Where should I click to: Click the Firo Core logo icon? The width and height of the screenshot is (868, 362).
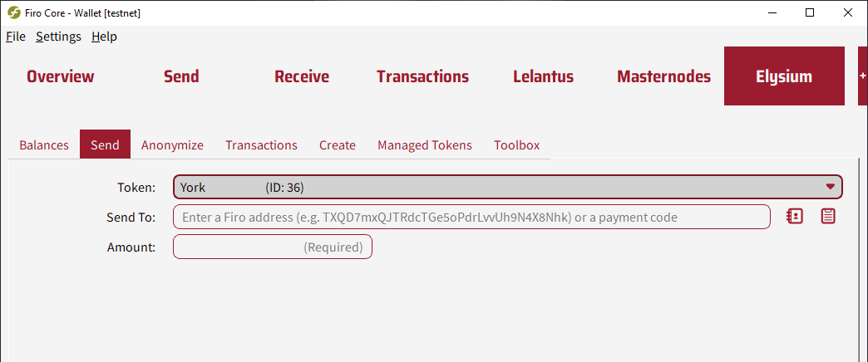(x=14, y=12)
